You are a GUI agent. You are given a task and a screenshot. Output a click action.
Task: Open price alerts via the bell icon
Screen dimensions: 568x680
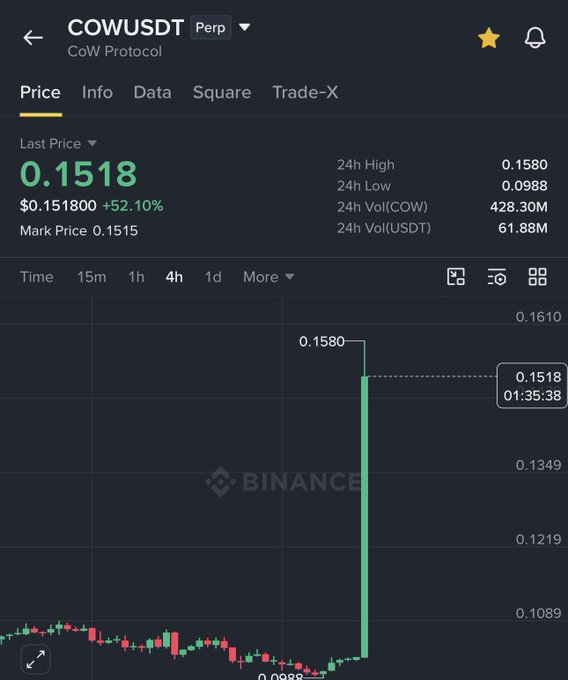click(535, 37)
